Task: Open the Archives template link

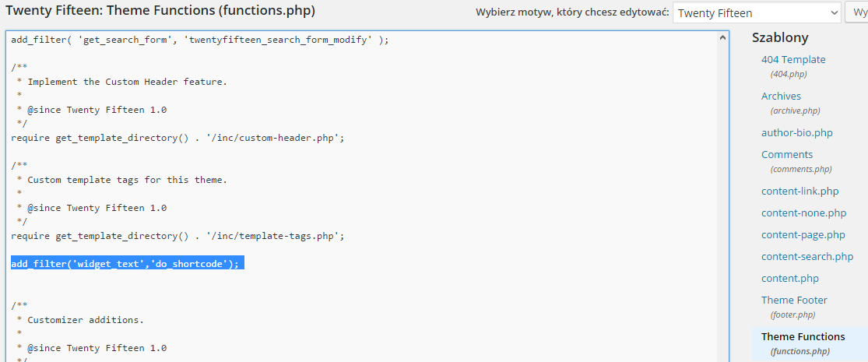Action: coord(781,96)
